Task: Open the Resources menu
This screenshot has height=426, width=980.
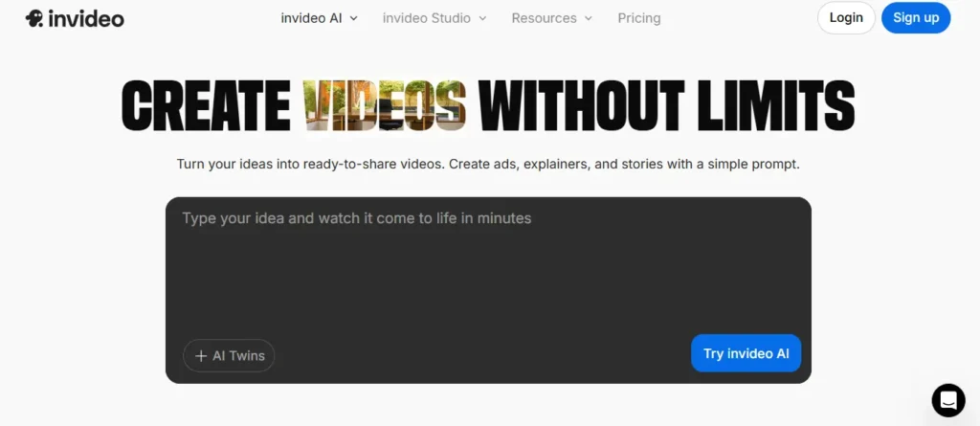Action: click(x=545, y=18)
